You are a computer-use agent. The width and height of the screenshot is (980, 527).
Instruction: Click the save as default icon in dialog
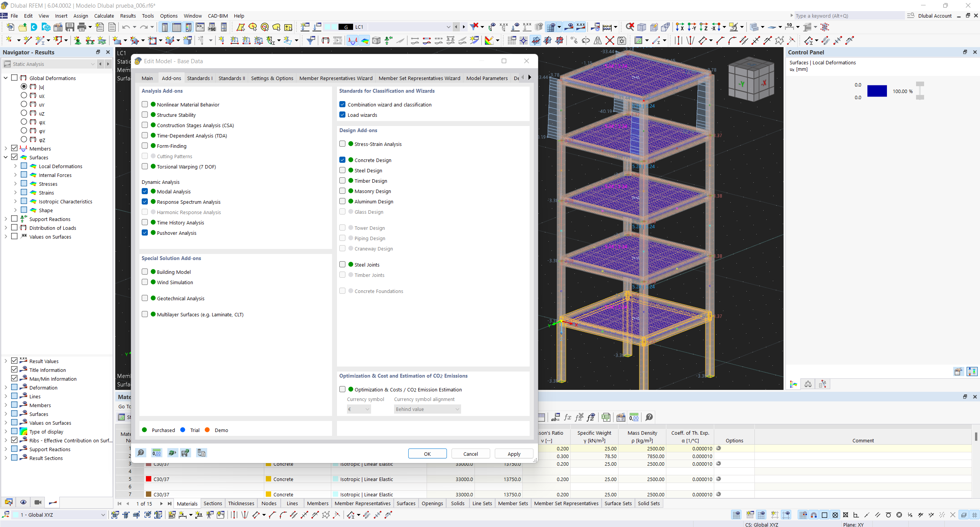pyautogui.click(x=185, y=453)
